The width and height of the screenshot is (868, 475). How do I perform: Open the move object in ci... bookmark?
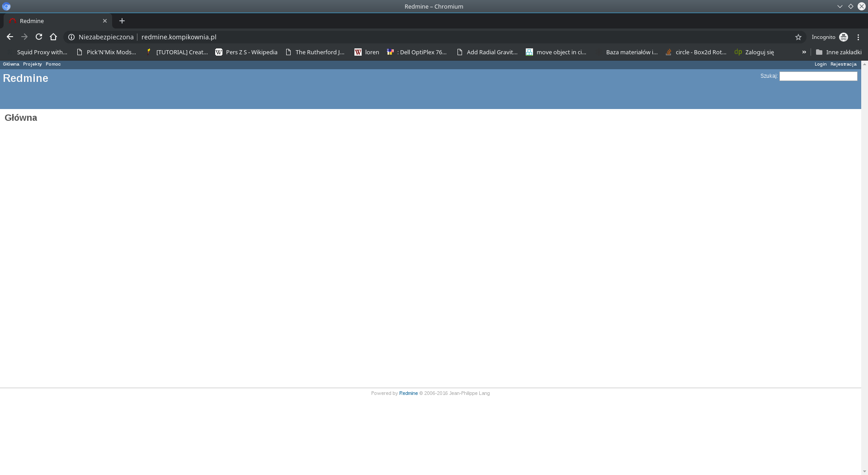556,52
